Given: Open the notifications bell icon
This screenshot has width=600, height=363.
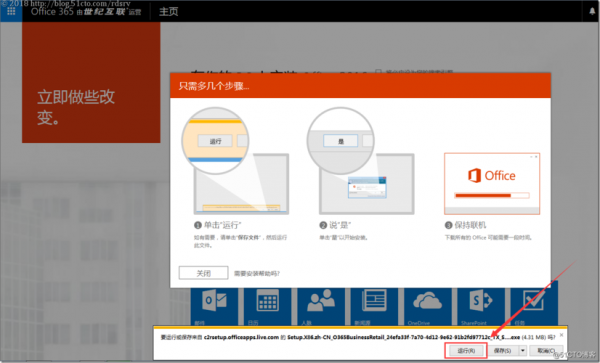Looking at the screenshot, I should click(592, 11).
